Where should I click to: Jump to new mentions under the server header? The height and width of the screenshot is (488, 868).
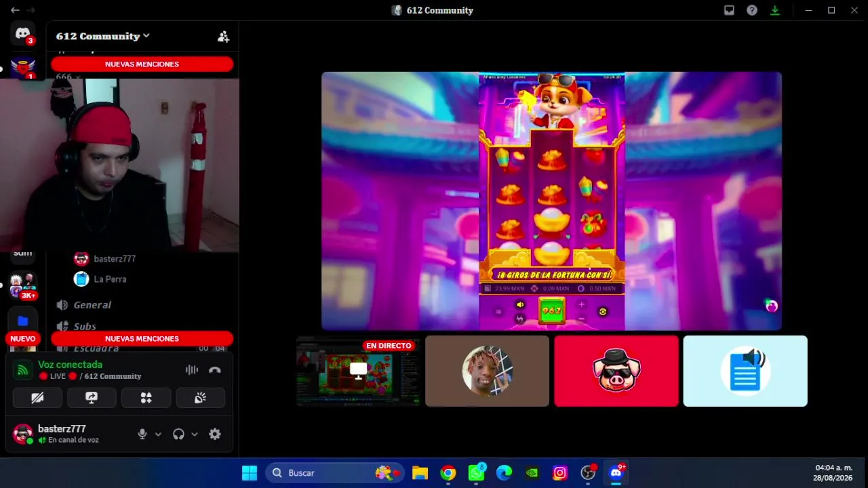pyautogui.click(x=142, y=64)
